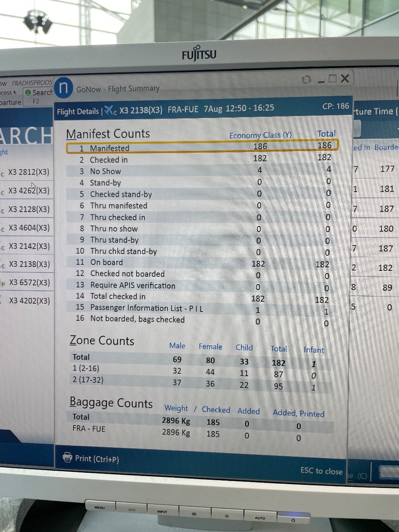Choose flight X3 6572(X3) in sidebar
This screenshot has width=399, height=532.
click(29, 283)
